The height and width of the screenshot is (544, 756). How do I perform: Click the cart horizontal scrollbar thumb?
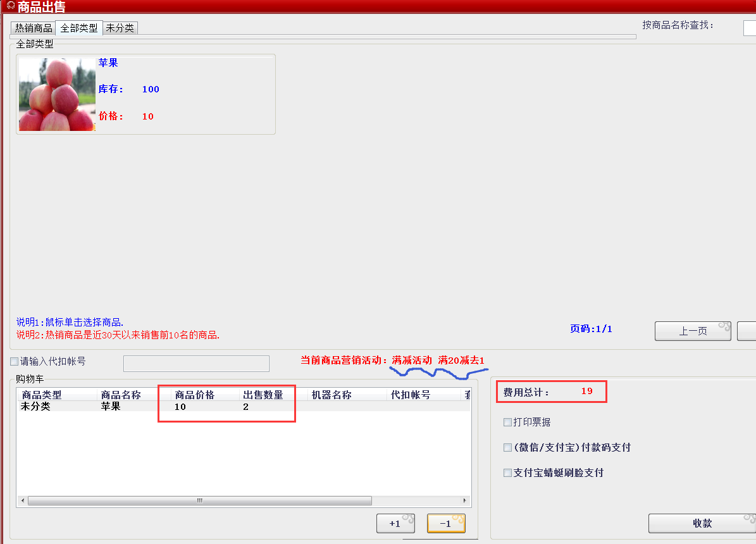tap(199, 500)
